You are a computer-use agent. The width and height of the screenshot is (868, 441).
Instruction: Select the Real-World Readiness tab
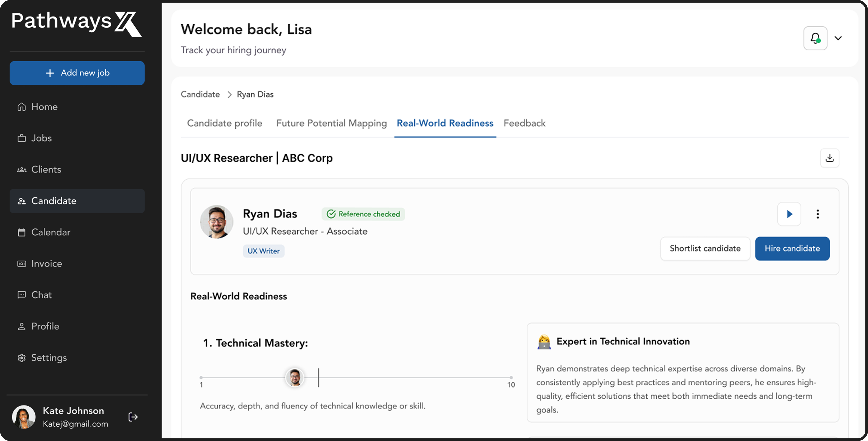click(x=445, y=123)
